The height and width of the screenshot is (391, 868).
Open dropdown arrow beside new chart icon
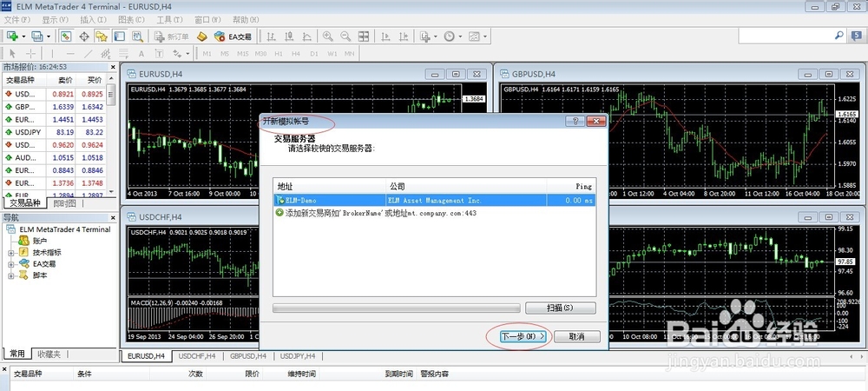point(23,36)
